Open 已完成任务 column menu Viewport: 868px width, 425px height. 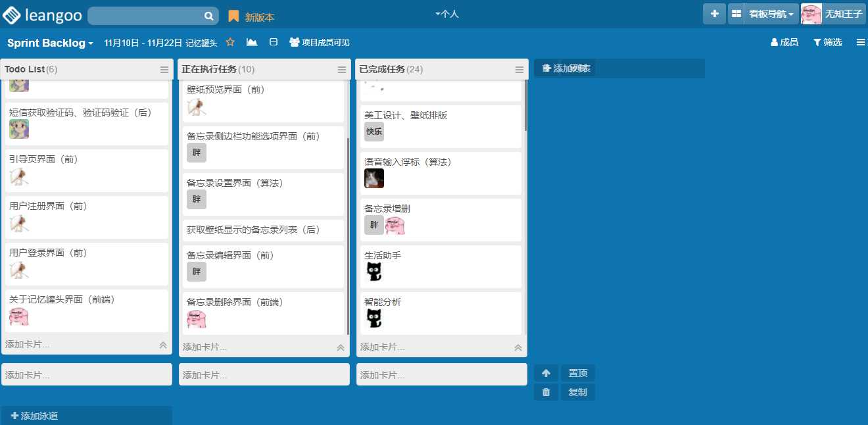[x=519, y=70]
